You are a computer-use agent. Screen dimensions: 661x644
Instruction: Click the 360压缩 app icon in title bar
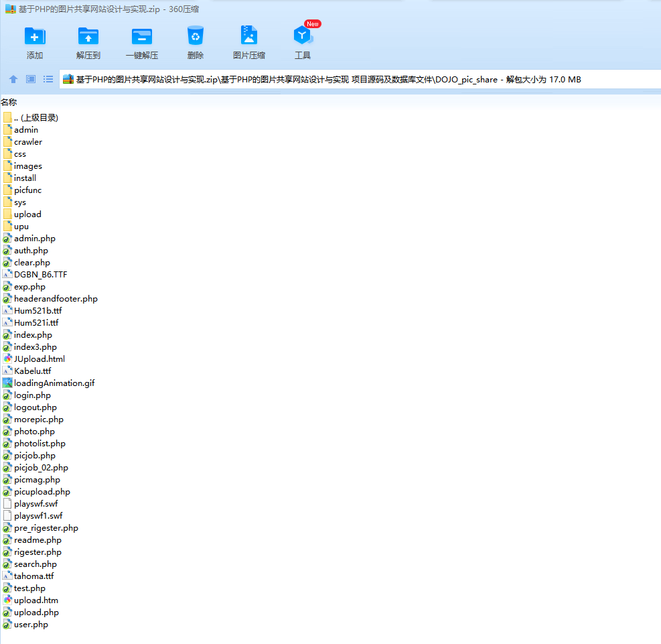pyautogui.click(x=10, y=9)
